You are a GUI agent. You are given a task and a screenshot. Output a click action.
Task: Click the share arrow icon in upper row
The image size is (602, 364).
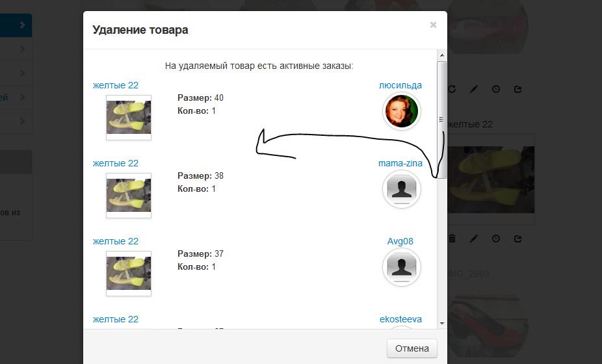pos(518,89)
